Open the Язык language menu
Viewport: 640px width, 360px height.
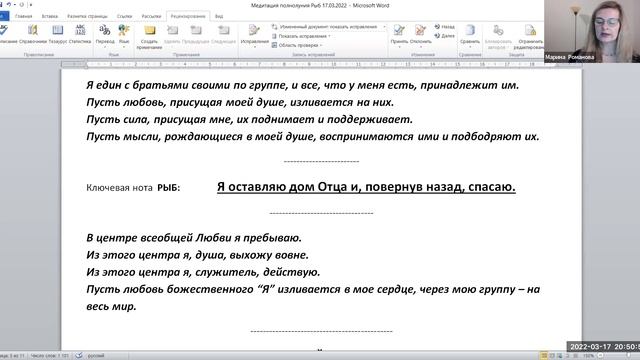pyautogui.click(x=124, y=36)
